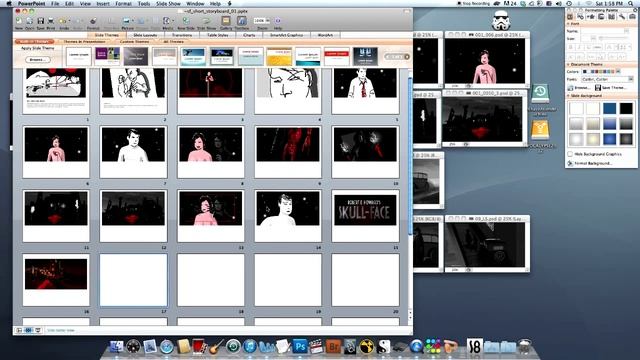Collapse the Document Theme section

pos(569,64)
